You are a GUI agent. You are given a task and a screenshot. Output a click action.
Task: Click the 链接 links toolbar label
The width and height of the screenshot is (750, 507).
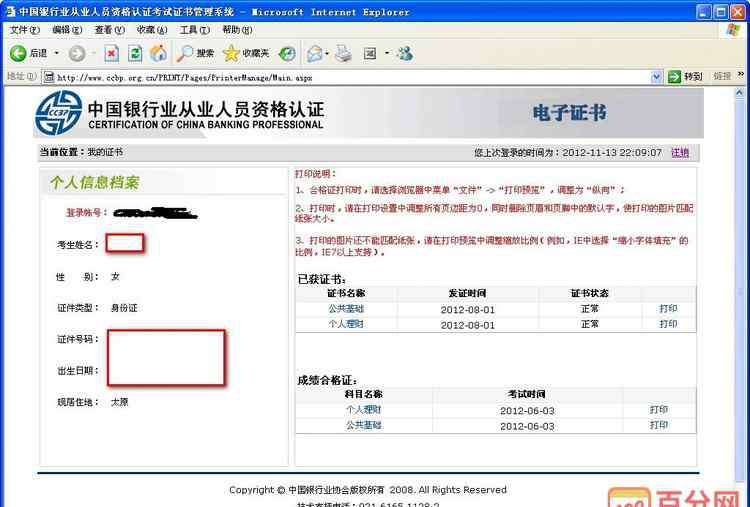pos(722,76)
